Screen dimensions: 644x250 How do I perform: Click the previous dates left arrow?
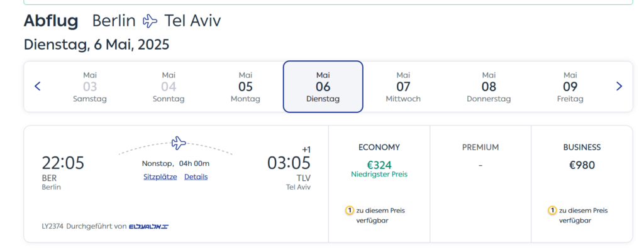pyautogui.click(x=37, y=86)
